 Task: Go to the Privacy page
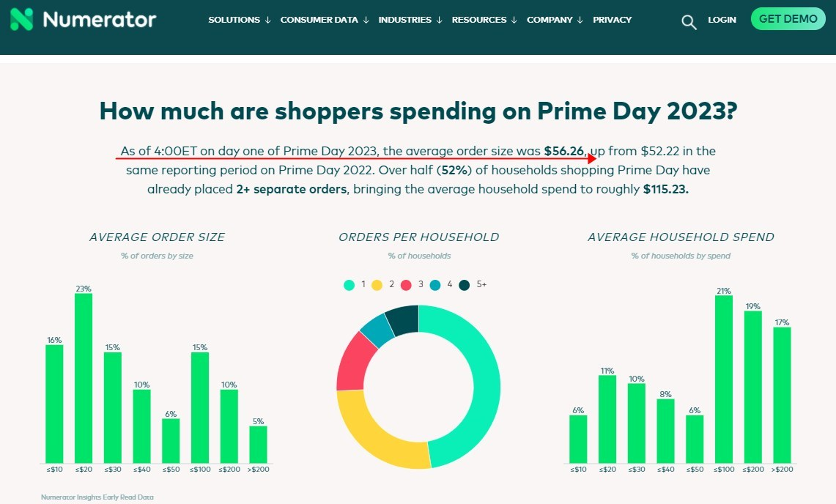pos(612,20)
